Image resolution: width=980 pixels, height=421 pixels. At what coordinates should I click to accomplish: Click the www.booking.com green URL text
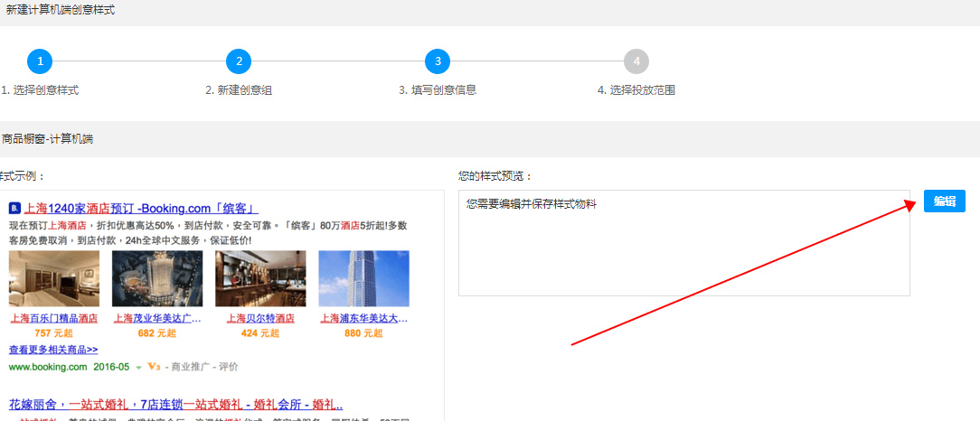[x=48, y=367]
